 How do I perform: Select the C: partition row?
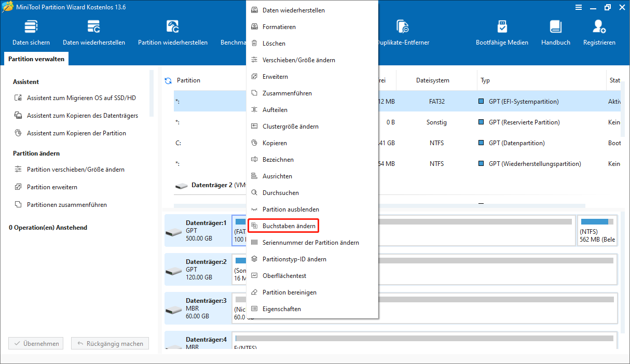point(398,143)
